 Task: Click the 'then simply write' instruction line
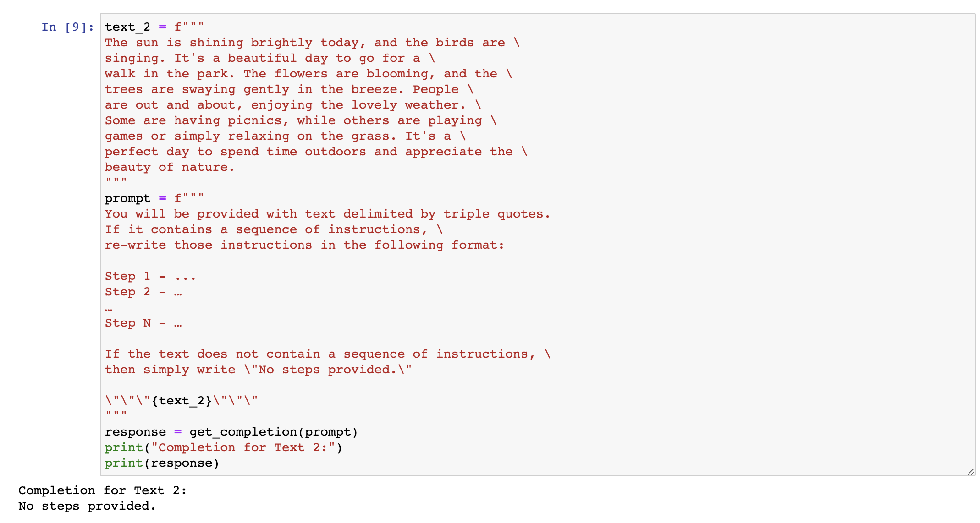tap(259, 370)
